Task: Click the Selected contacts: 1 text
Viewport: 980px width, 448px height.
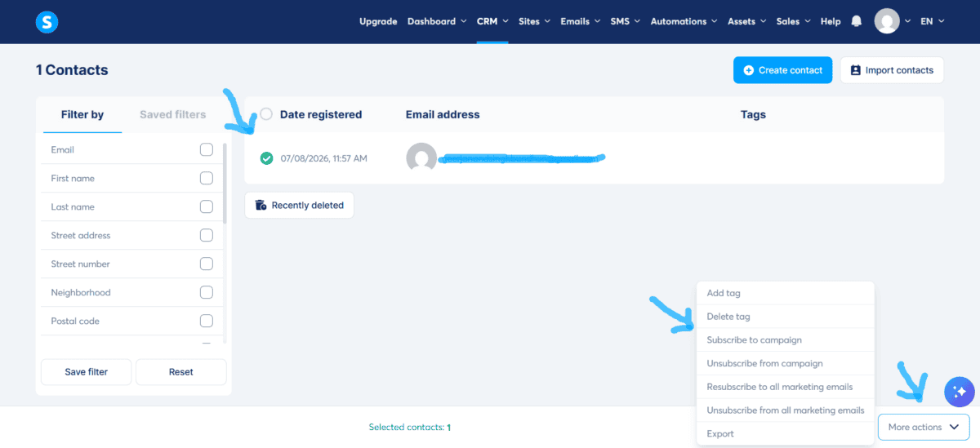Action: pyautogui.click(x=410, y=427)
